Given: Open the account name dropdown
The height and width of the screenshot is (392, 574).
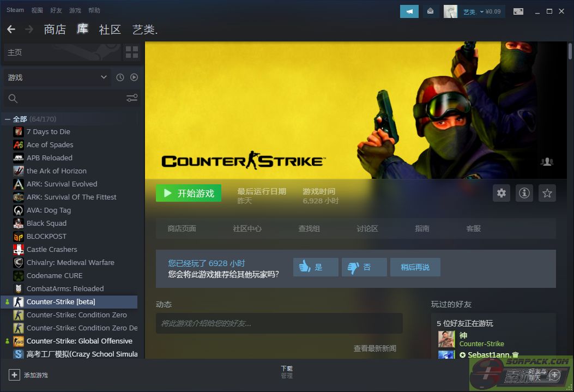Looking at the screenshot, I should 482,11.
